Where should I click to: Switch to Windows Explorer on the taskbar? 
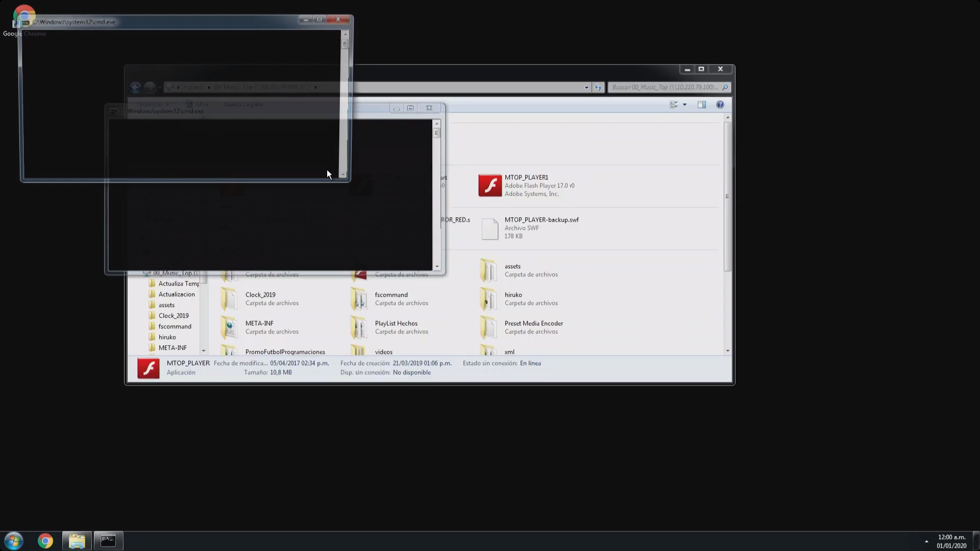(x=77, y=541)
